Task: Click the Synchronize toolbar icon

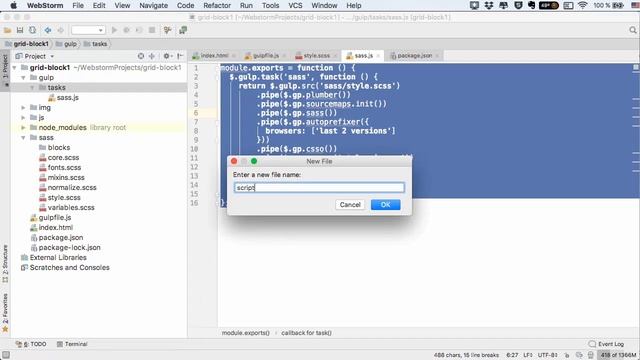Action: [32, 30]
